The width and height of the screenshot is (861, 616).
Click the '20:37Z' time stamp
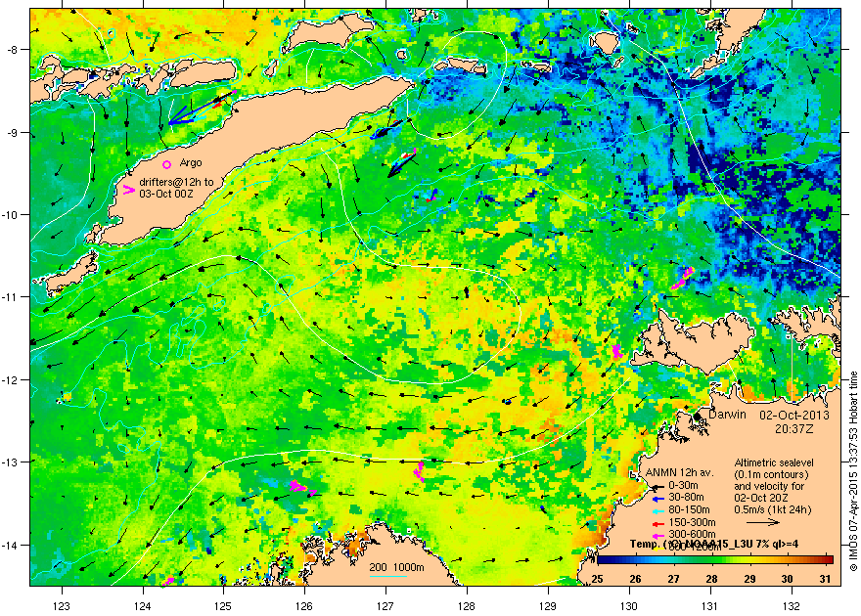pos(794,427)
